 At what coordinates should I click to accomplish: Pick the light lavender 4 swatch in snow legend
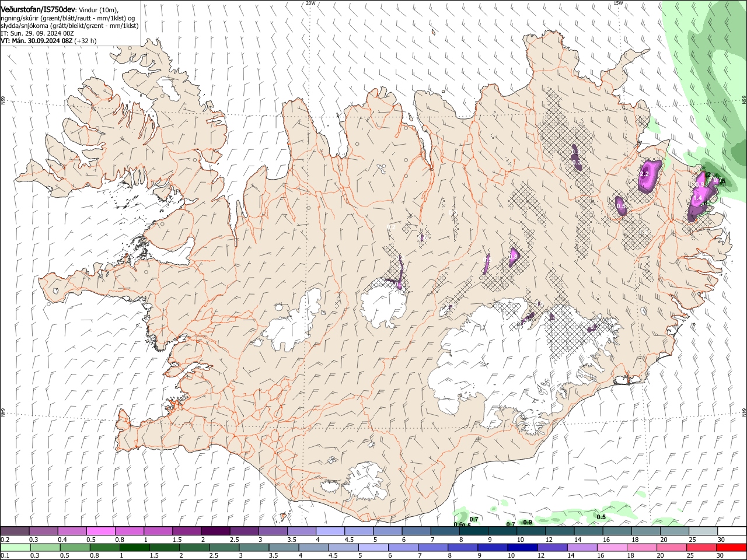click(330, 531)
